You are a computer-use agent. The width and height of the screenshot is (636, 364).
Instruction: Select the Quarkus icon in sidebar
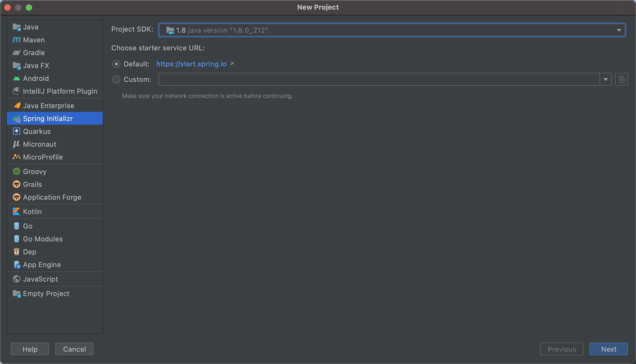(x=16, y=131)
